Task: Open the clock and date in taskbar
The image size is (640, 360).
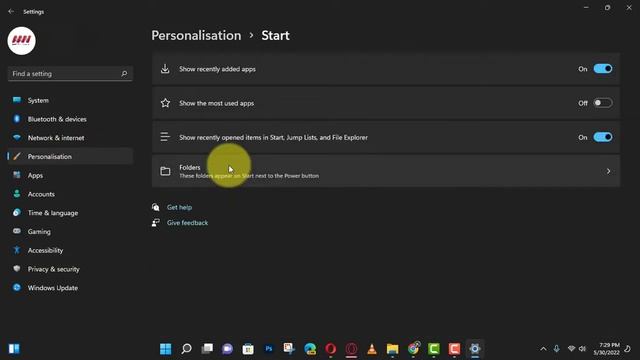Action: click(607, 349)
